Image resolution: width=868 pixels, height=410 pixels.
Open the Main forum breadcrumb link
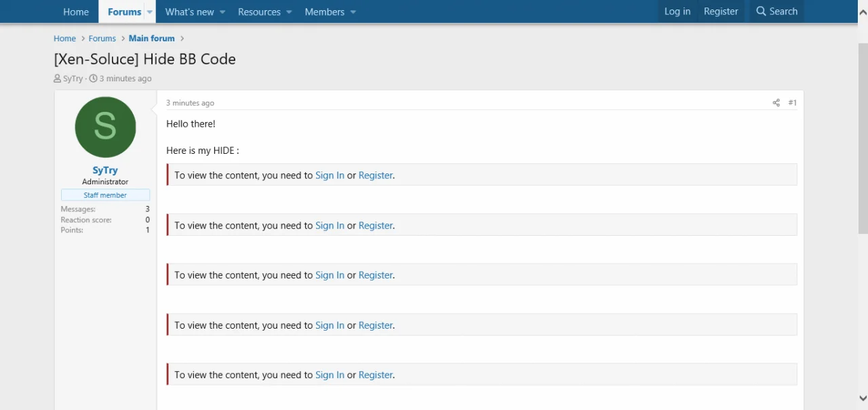tap(152, 39)
